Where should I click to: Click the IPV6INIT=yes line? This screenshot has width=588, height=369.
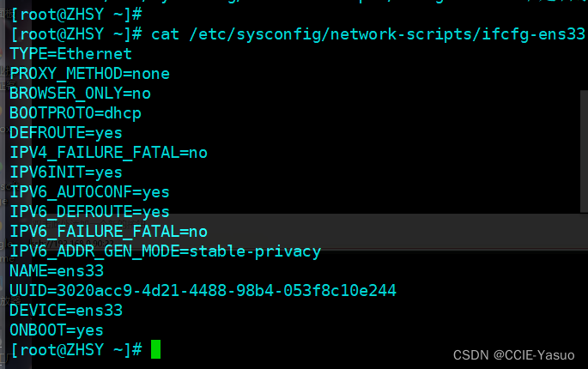(66, 172)
